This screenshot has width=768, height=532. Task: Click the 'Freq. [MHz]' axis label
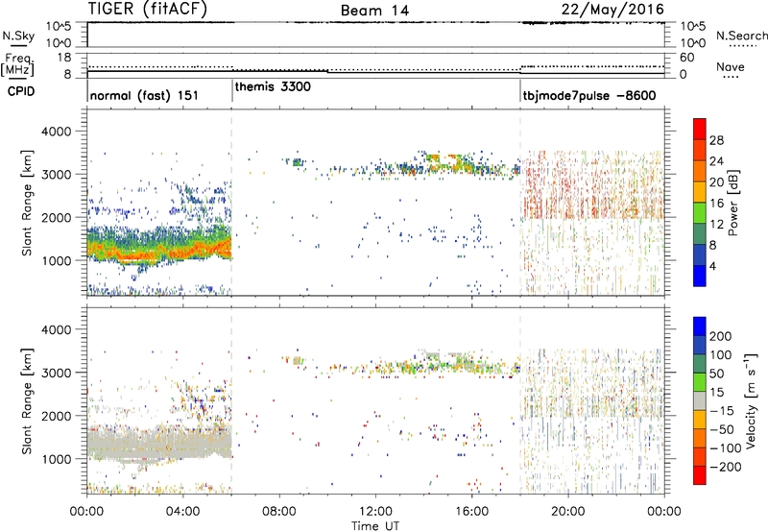point(17,64)
